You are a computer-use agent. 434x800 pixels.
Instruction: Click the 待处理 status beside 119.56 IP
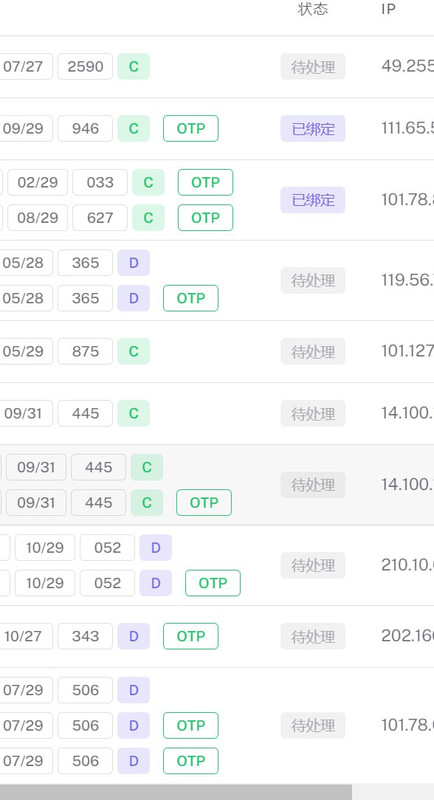pos(313,280)
